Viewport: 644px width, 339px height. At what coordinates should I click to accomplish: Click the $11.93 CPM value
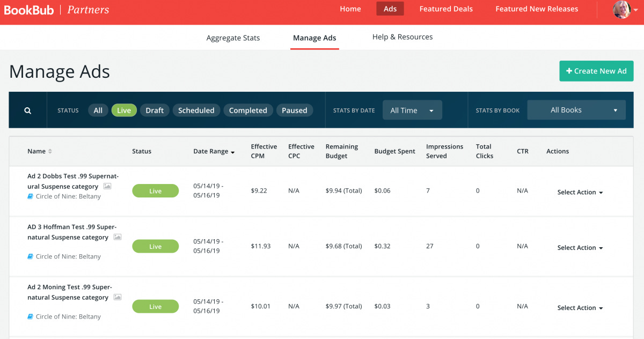click(x=261, y=246)
